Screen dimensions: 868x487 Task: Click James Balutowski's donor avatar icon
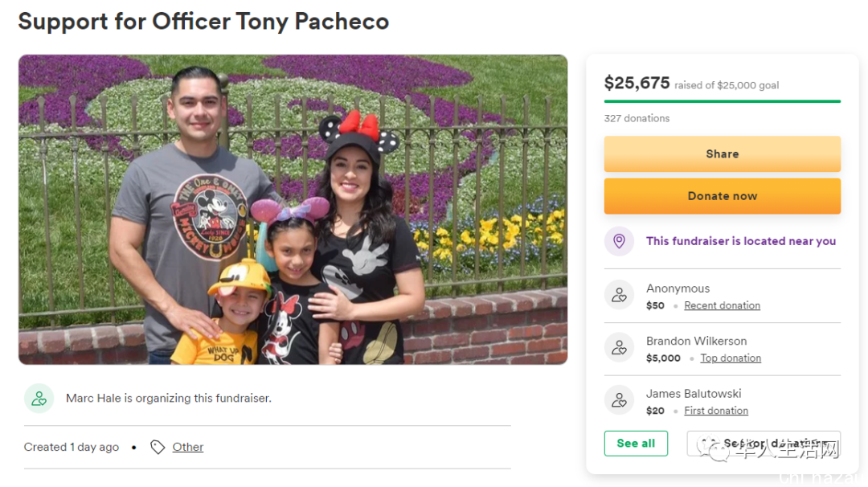tap(619, 400)
